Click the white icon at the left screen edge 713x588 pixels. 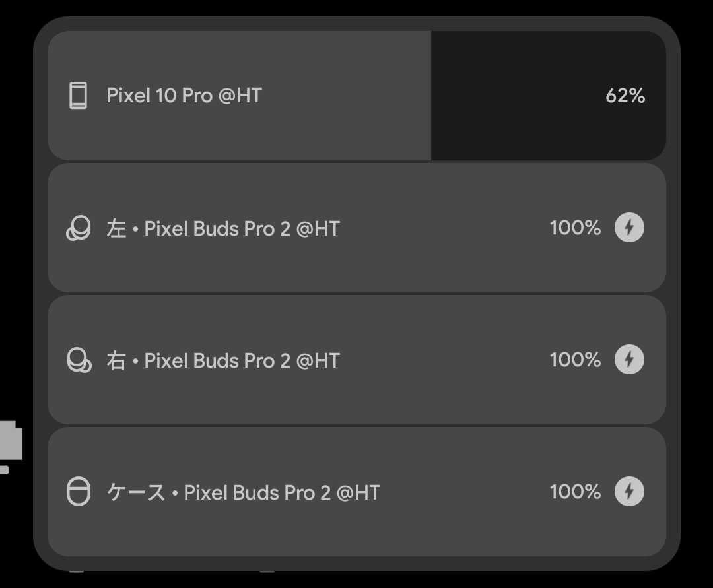click(x=11, y=443)
